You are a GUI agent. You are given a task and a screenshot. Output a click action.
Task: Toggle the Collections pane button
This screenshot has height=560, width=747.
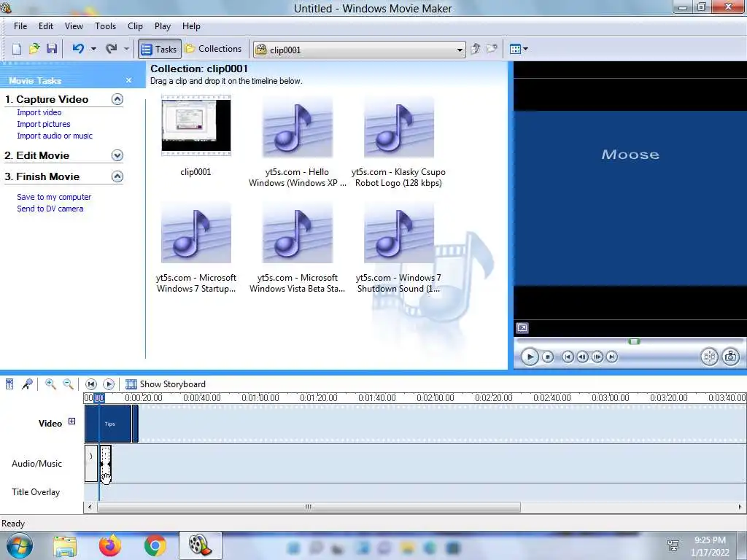click(214, 49)
